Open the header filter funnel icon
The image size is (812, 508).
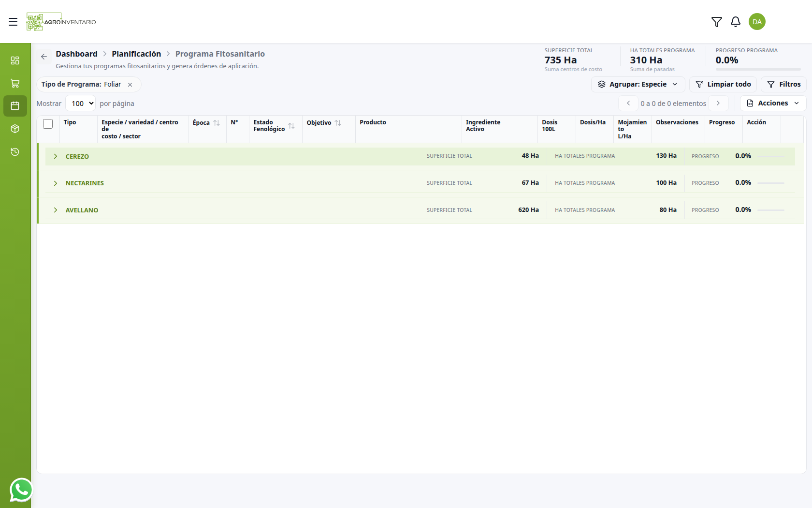click(717, 22)
